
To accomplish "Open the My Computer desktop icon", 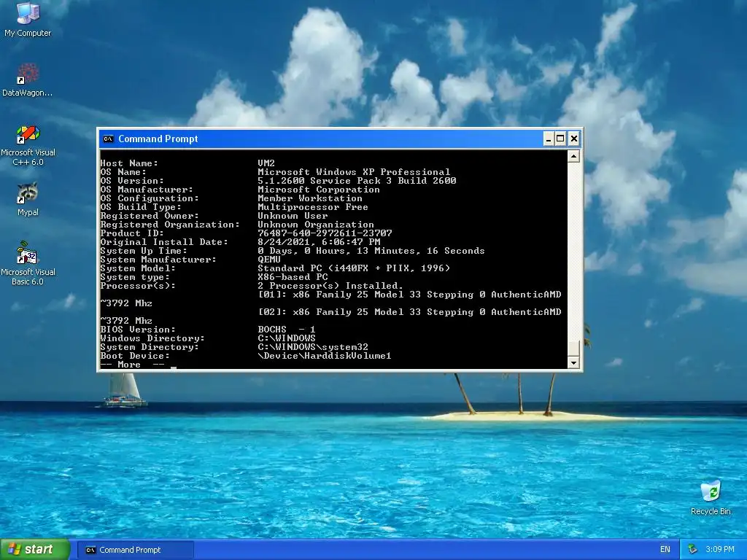I will tap(28, 19).
